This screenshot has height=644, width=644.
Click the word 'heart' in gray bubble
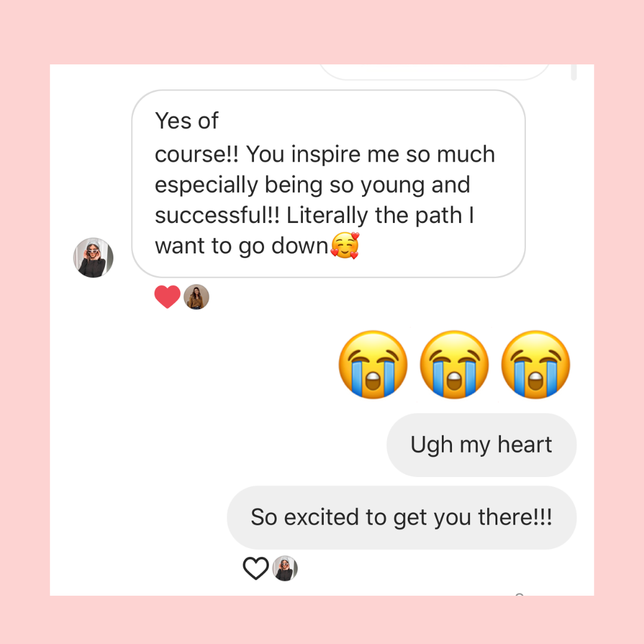[525, 444]
